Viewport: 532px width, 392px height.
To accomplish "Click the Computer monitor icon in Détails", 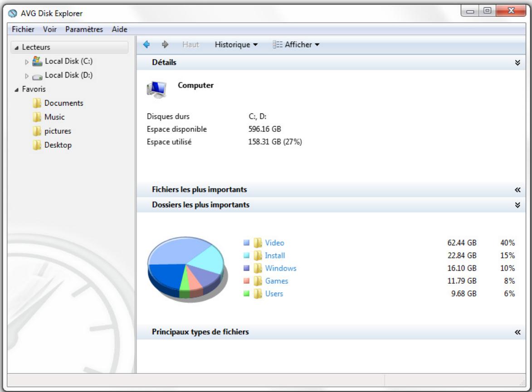I will tap(156, 90).
